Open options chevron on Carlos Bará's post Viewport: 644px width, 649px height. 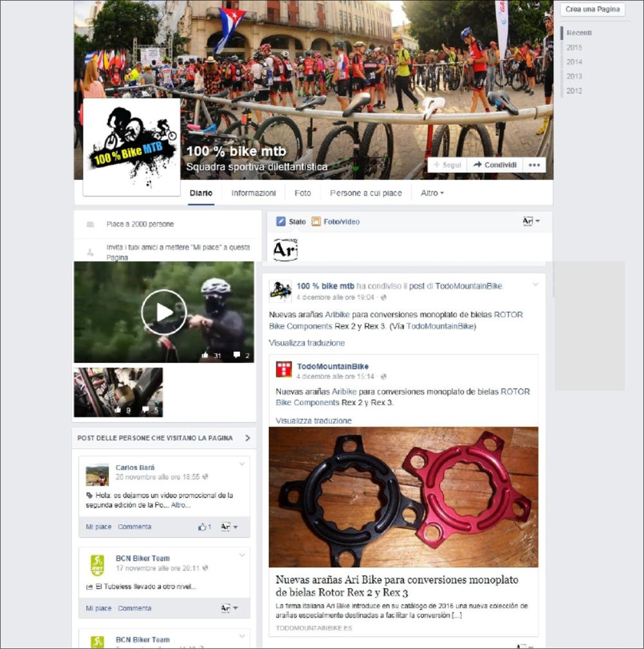pyautogui.click(x=242, y=464)
